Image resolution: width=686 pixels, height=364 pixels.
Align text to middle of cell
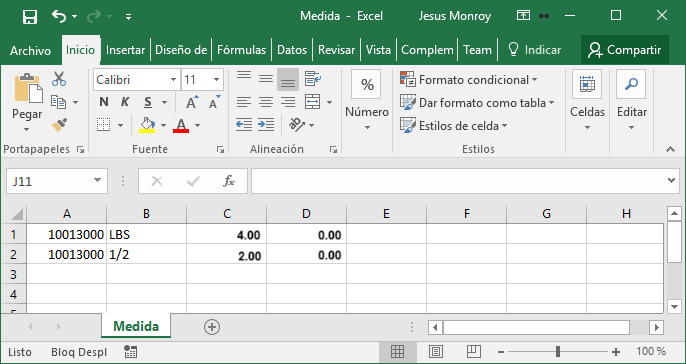[266, 79]
